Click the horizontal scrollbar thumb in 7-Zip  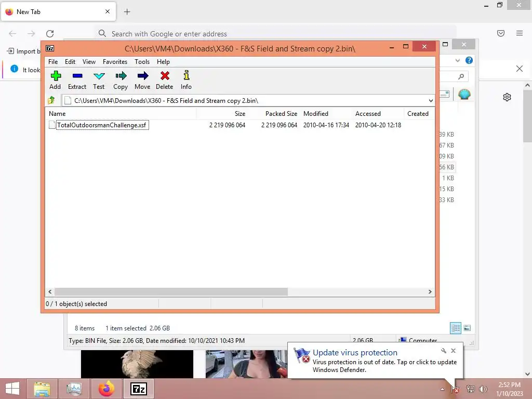click(x=171, y=292)
